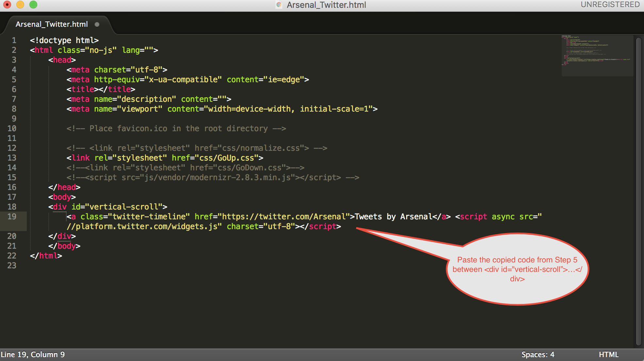Click the closing html tag on line 22
644x361 pixels.
(46, 256)
